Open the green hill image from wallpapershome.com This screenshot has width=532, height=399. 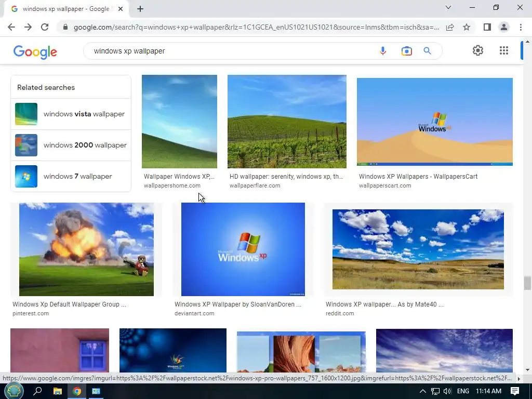179,122
